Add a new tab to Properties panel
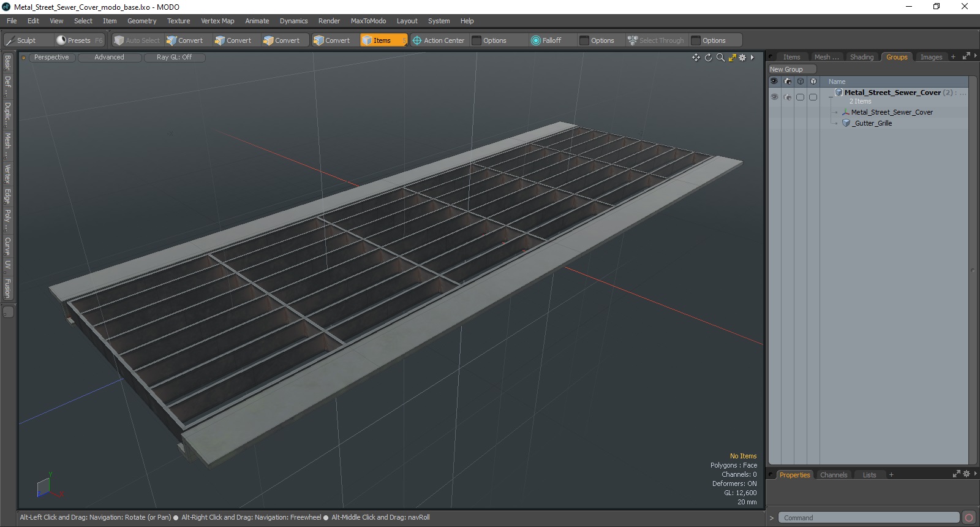980x527 pixels. [x=891, y=475]
